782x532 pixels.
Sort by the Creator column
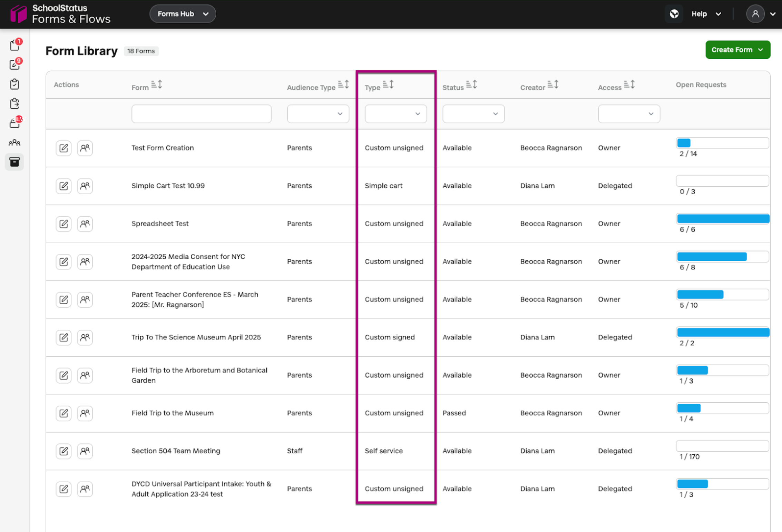553,85
